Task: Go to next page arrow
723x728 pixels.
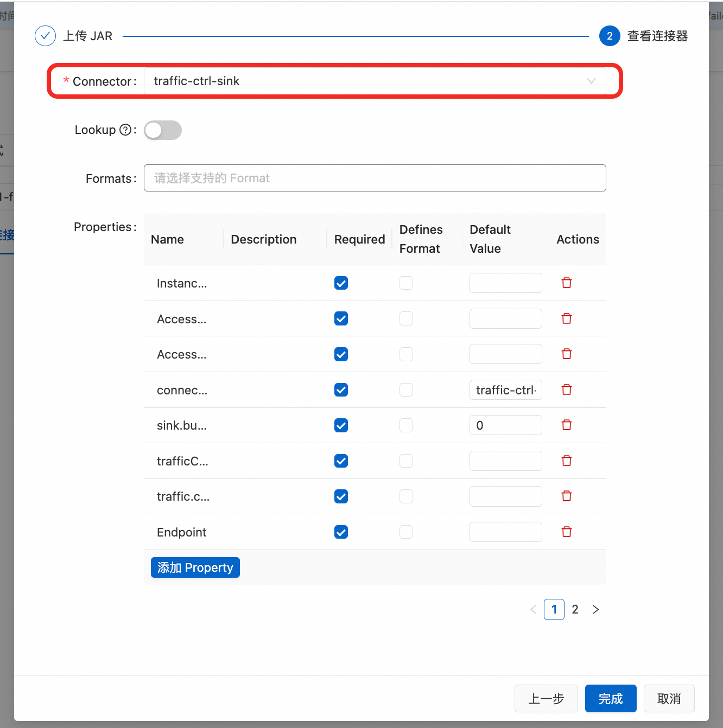Action: tap(596, 609)
